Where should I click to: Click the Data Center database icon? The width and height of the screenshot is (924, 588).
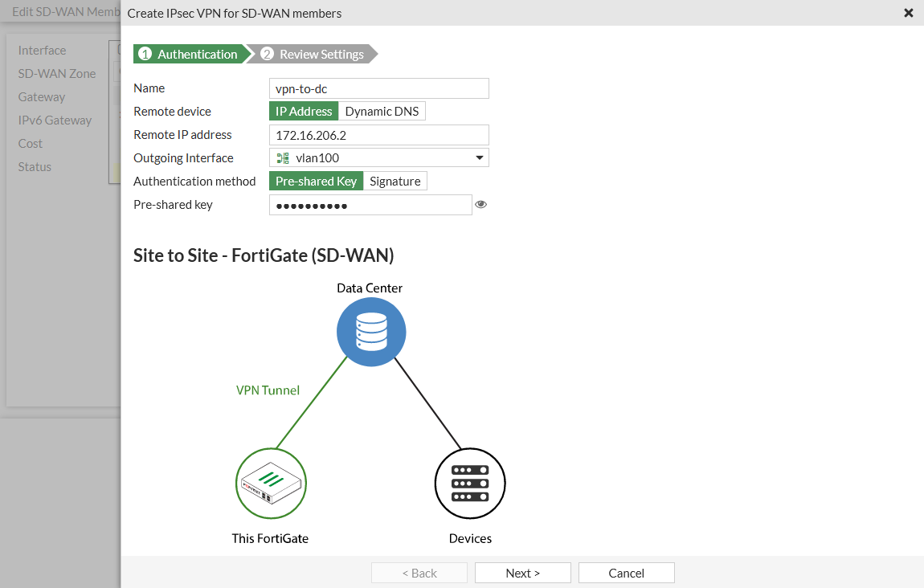point(370,331)
